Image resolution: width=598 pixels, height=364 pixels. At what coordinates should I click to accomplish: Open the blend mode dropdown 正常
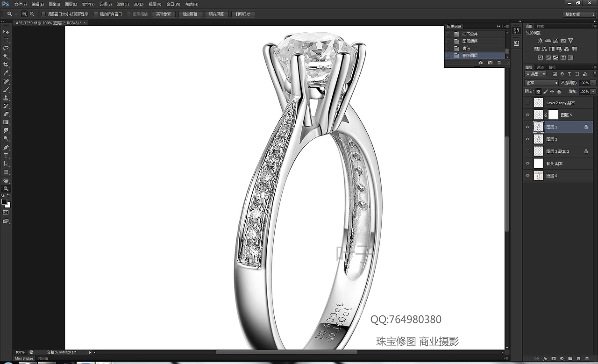point(541,83)
